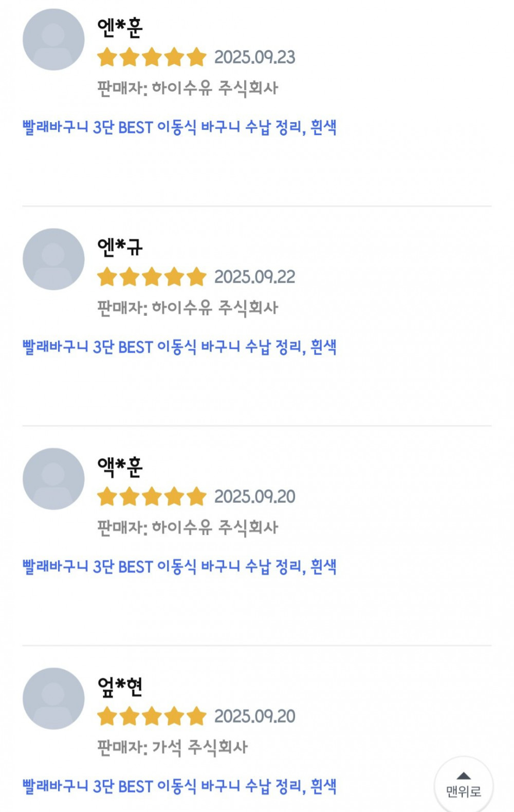Click the star rating on 엔*훈's review
This screenshot has width=514, height=812.
tap(152, 57)
